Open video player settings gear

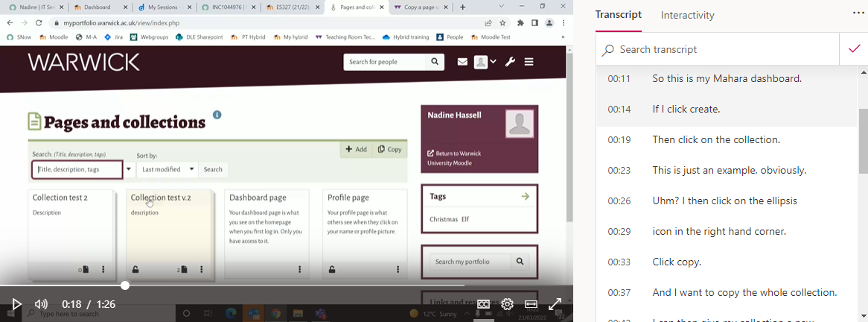(507, 304)
